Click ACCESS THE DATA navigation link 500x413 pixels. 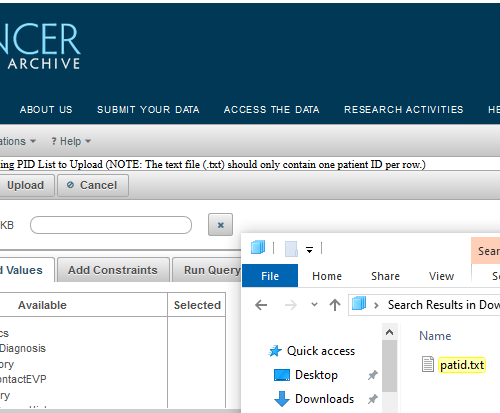272,110
